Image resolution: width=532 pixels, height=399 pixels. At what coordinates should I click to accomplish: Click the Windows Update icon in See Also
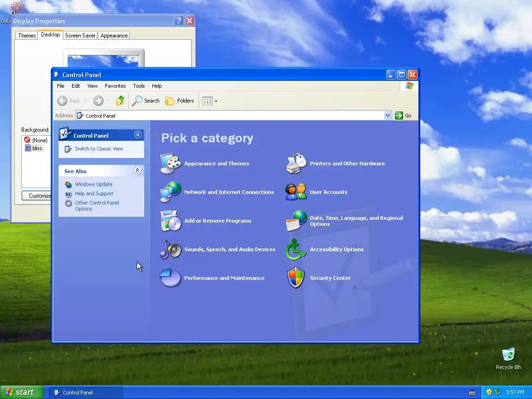[68, 184]
